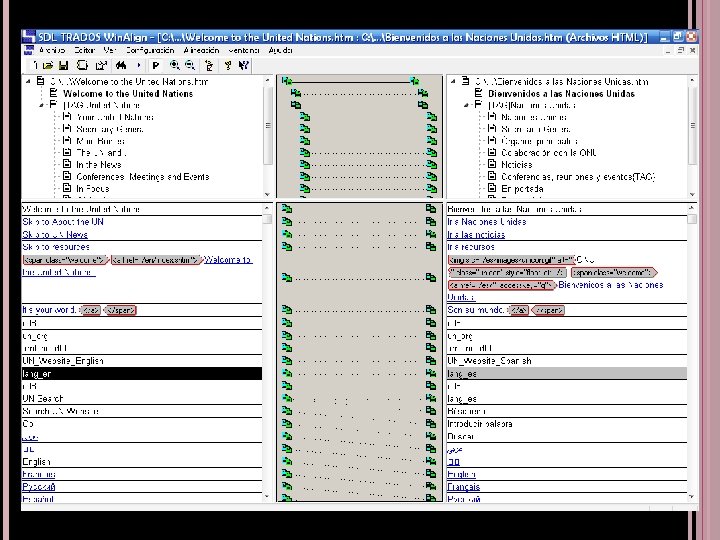This screenshot has width=720, height=540.
Task: Click the 'Français' link in the Spanish pane
Action: [463, 486]
